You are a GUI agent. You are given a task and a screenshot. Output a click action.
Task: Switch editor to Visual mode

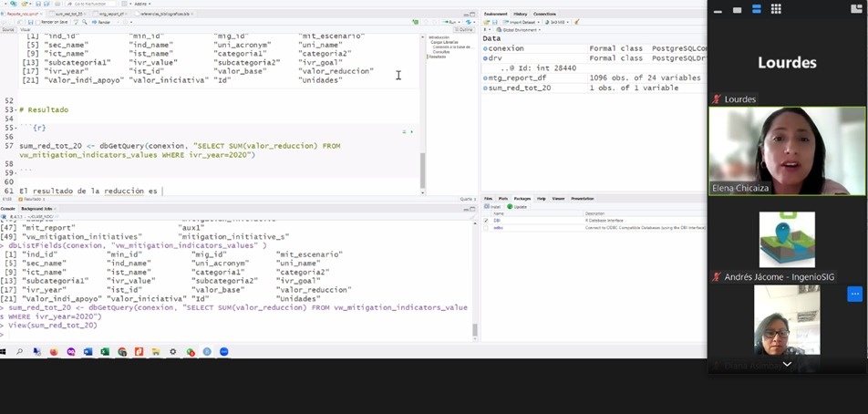coord(26,30)
